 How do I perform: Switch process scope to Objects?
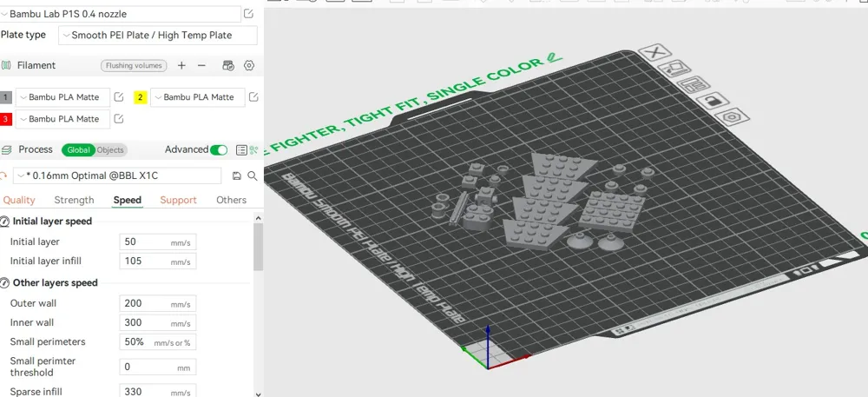[x=111, y=150]
